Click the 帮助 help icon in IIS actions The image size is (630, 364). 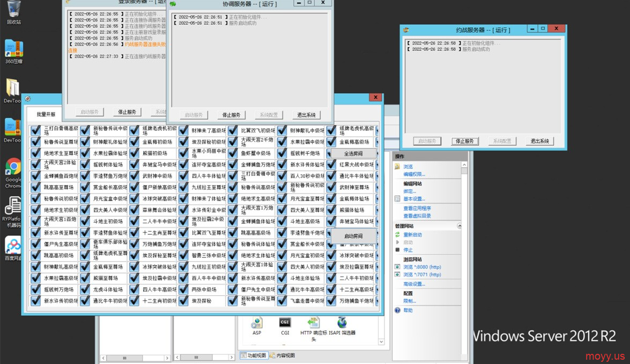coord(397,310)
